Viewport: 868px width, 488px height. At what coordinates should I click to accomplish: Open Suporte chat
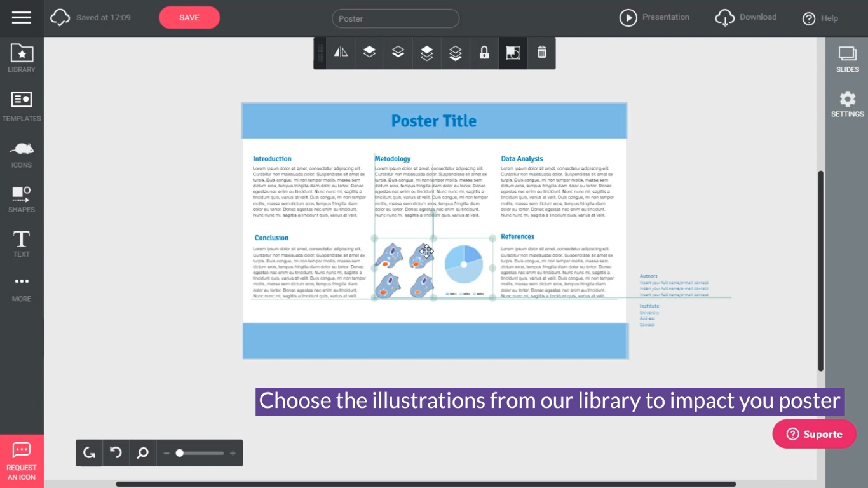(x=814, y=433)
